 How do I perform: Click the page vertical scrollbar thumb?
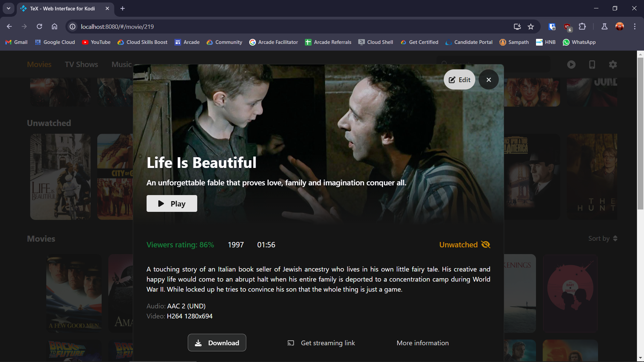[640, 133]
